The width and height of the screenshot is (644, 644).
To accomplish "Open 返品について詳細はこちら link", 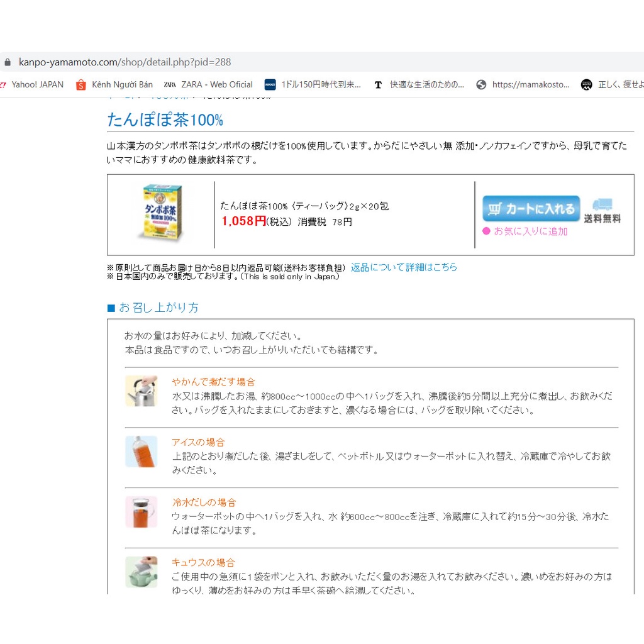I will (404, 267).
